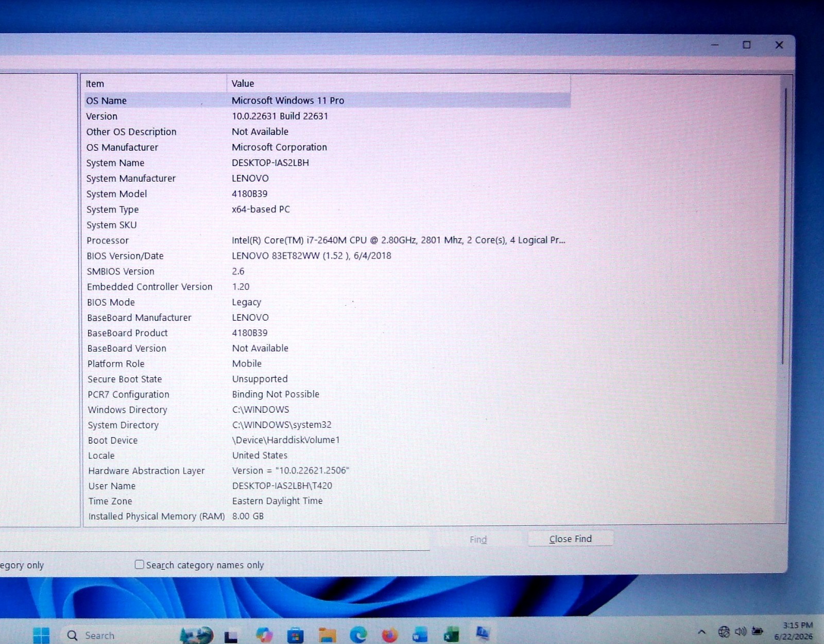Click the search highlight picture in the Search box

(x=196, y=635)
